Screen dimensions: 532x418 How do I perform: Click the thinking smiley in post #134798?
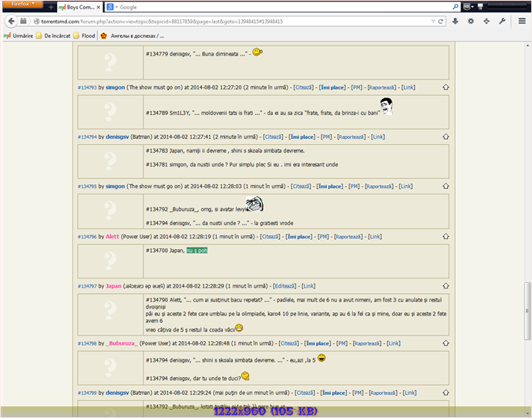click(245, 376)
